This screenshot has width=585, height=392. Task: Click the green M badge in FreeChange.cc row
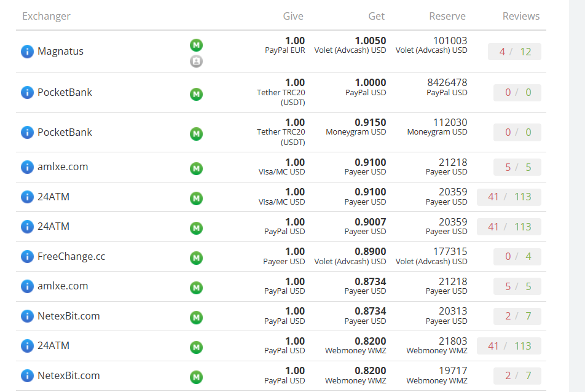coord(196,258)
